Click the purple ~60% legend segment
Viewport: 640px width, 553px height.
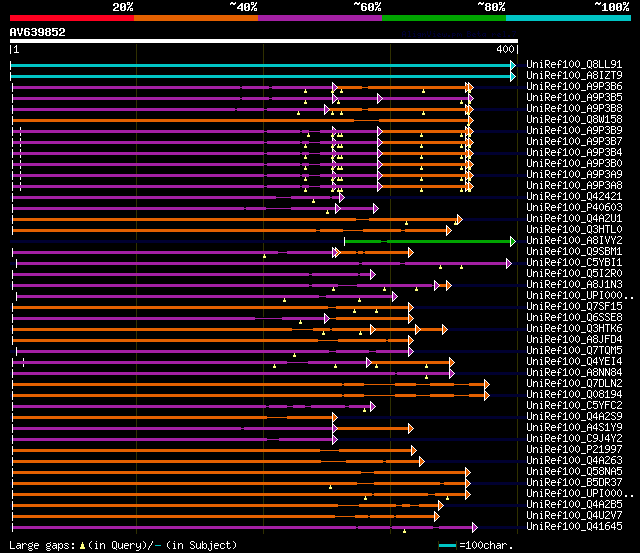320,18
